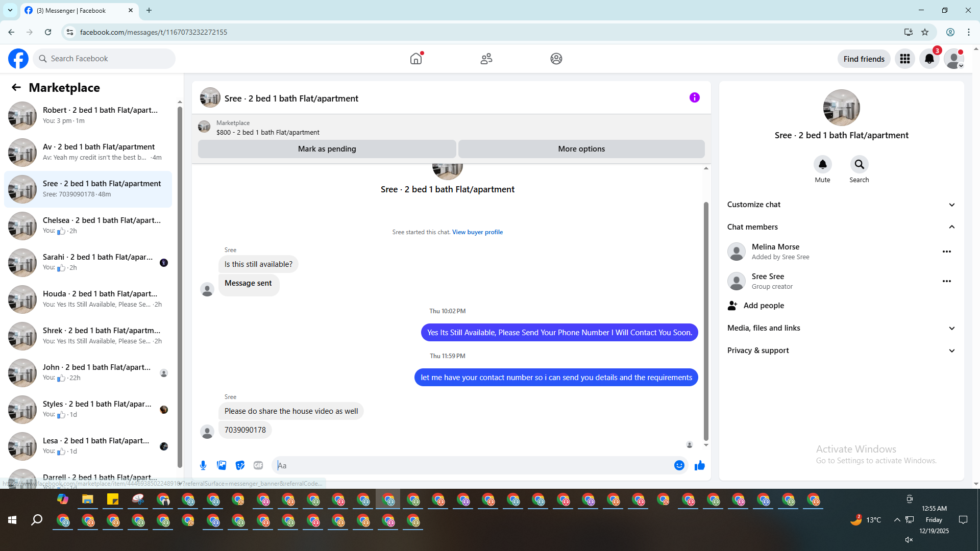Expand the Customize chat section
980x551 pixels.
951,205
